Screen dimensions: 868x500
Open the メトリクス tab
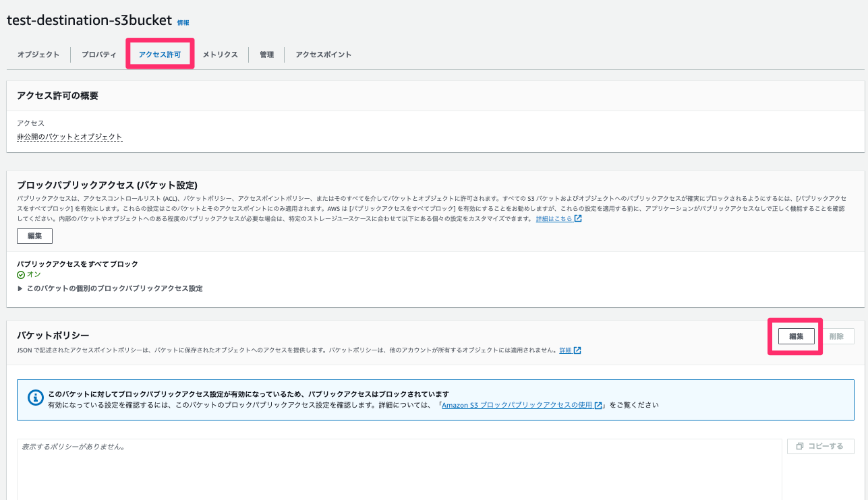click(220, 55)
